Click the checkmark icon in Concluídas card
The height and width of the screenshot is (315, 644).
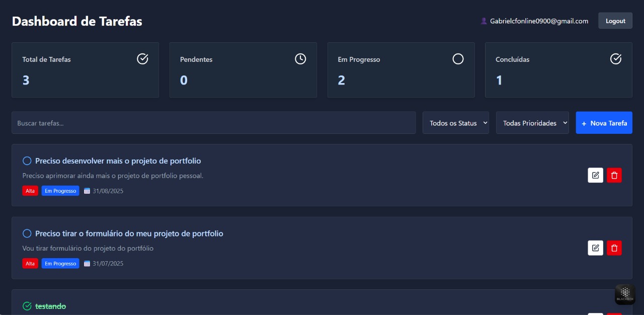616,59
